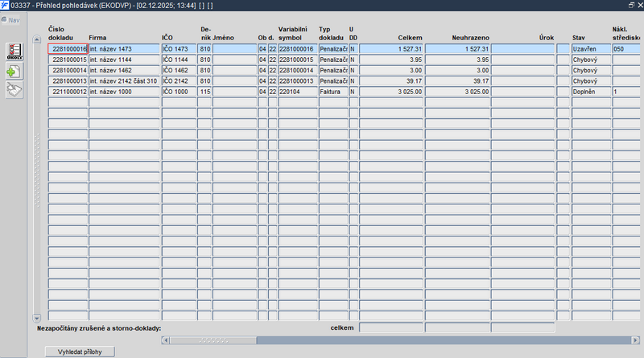Viewport: 644px width, 358px height.
Task: Click the 'IČO 1462' cell
Action: (x=179, y=70)
